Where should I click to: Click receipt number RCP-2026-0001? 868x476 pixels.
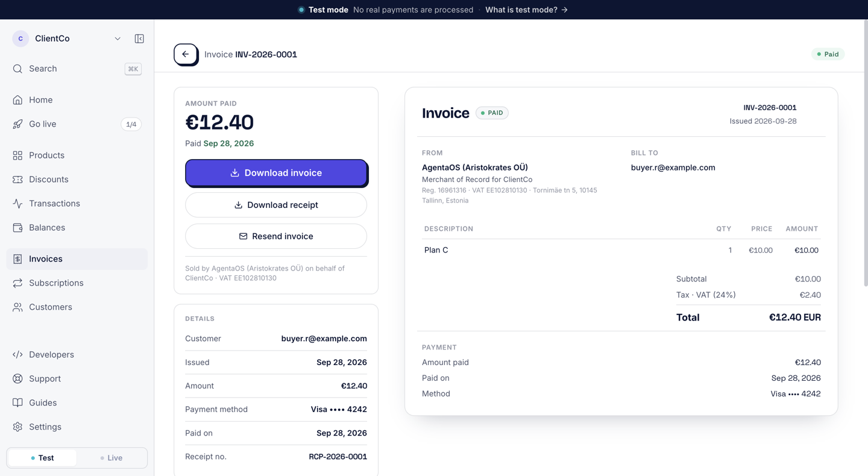pos(338,457)
